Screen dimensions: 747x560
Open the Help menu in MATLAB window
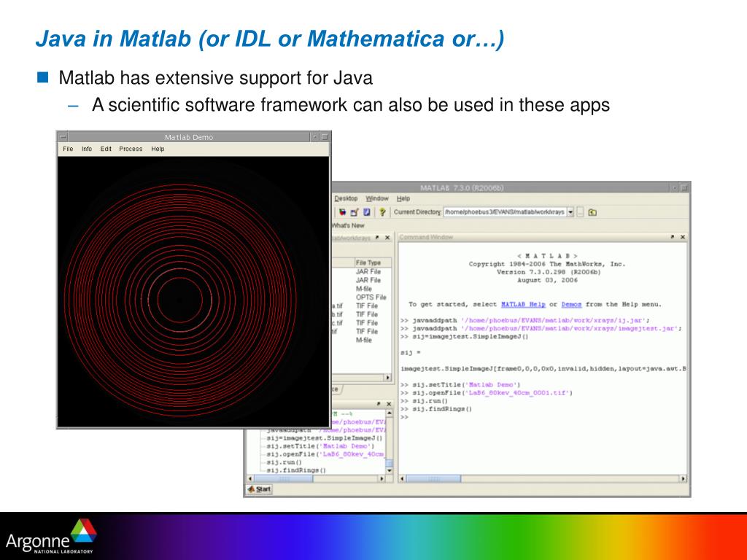click(x=403, y=198)
